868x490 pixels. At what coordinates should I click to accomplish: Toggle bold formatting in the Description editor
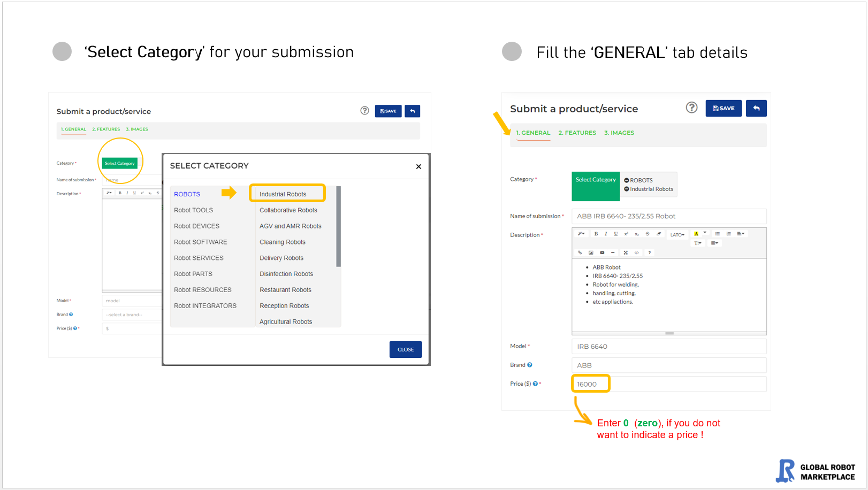coord(596,234)
